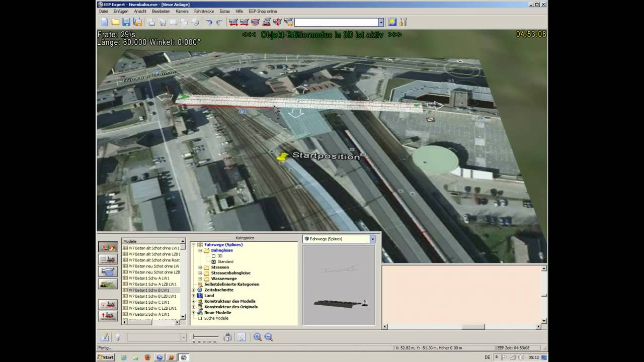Click the Windows Start button
Image resolution: width=644 pixels, height=362 pixels.
(106, 357)
